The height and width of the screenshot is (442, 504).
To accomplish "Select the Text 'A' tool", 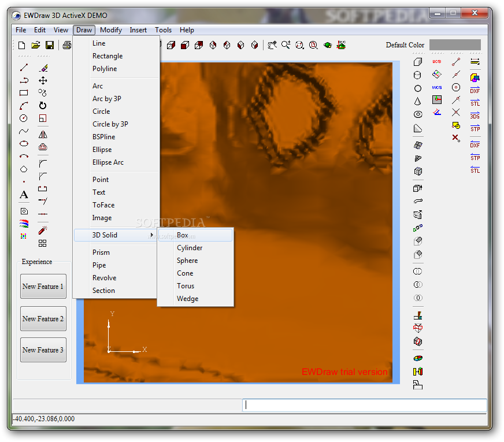I will pyautogui.click(x=24, y=195).
